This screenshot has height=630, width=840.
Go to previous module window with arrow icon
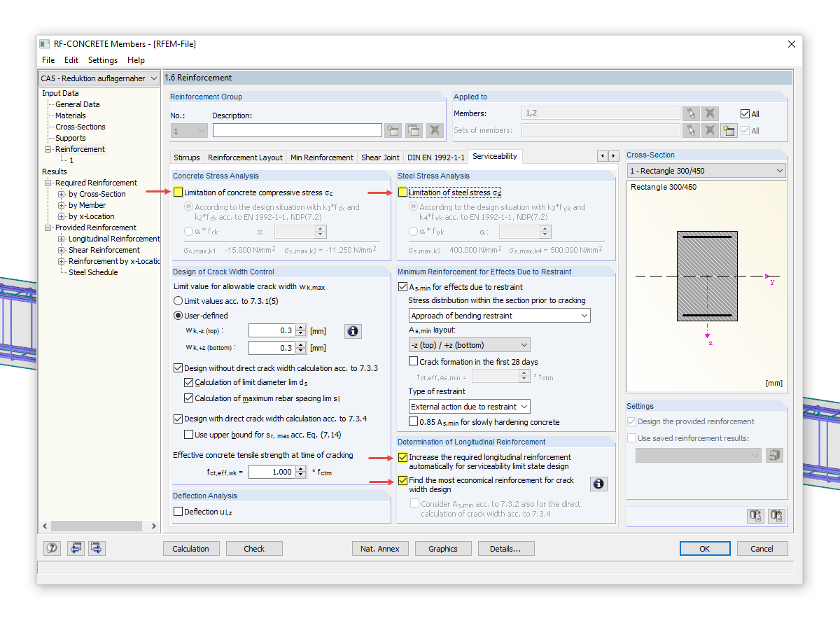pos(76,548)
